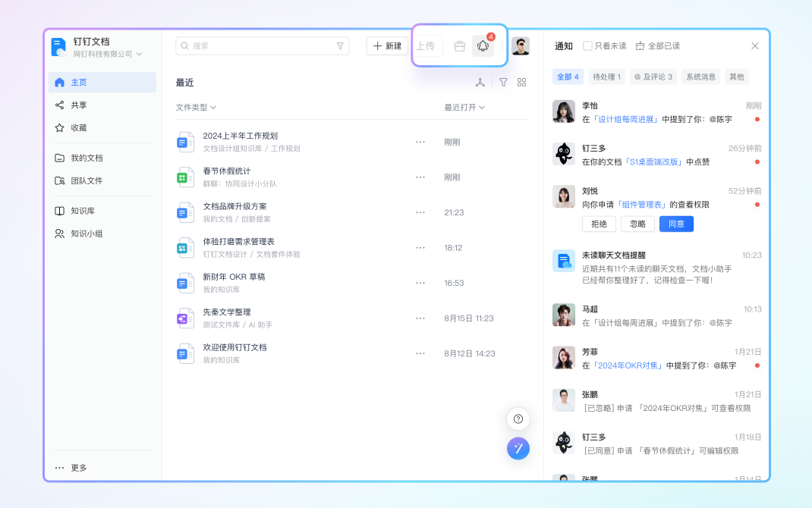This screenshot has width=812, height=508.
Task: Click 马超 avatar in notifications
Action: tap(563, 315)
